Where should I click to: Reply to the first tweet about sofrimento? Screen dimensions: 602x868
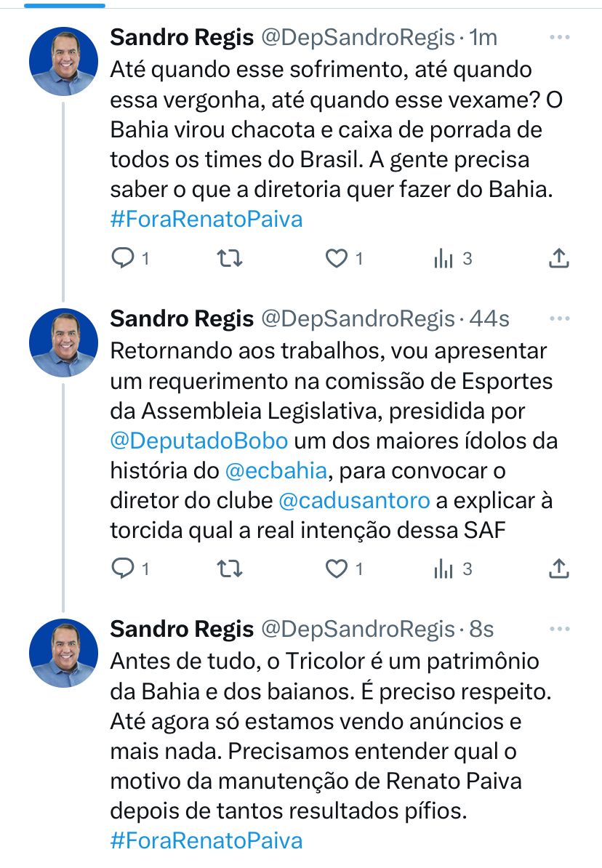(122, 258)
